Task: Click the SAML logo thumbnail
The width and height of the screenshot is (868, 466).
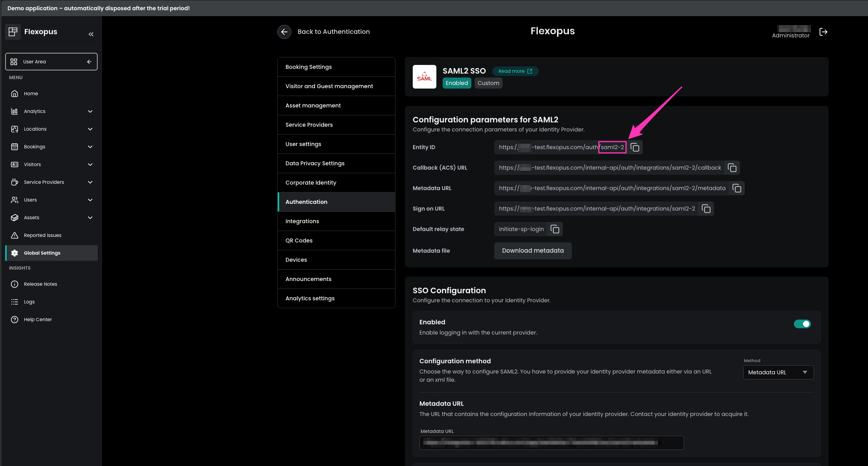Action: pyautogui.click(x=425, y=77)
